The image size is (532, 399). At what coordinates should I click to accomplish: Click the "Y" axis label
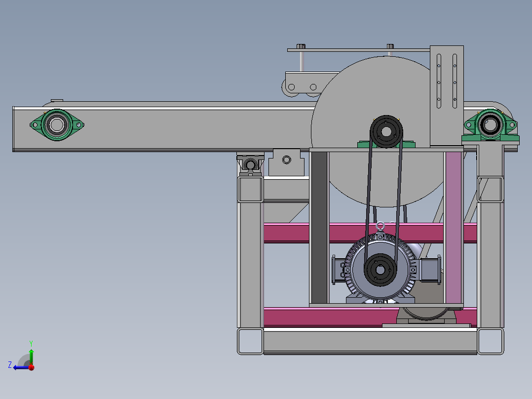[x=31, y=343]
